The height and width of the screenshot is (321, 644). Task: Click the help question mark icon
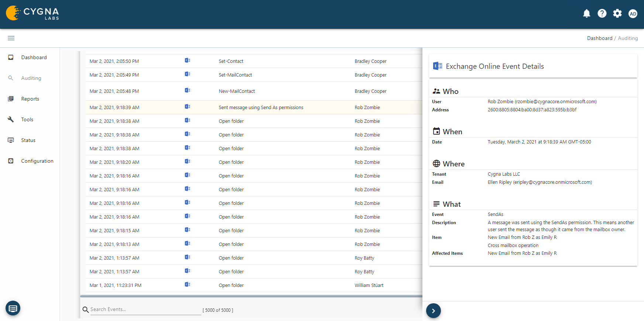point(602,14)
